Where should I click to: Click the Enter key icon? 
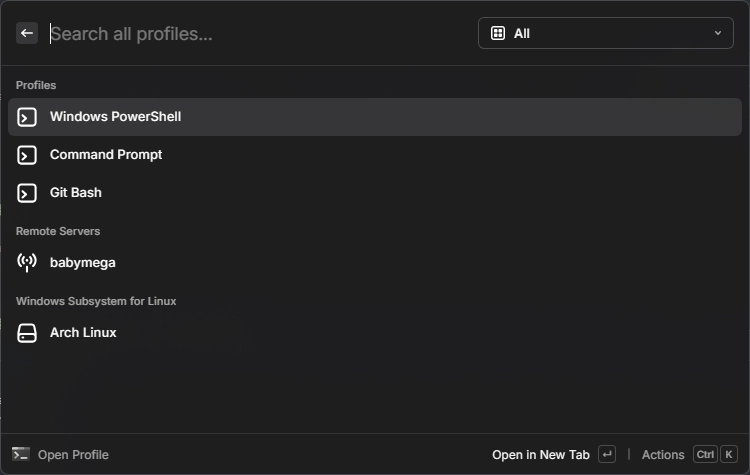click(x=607, y=455)
